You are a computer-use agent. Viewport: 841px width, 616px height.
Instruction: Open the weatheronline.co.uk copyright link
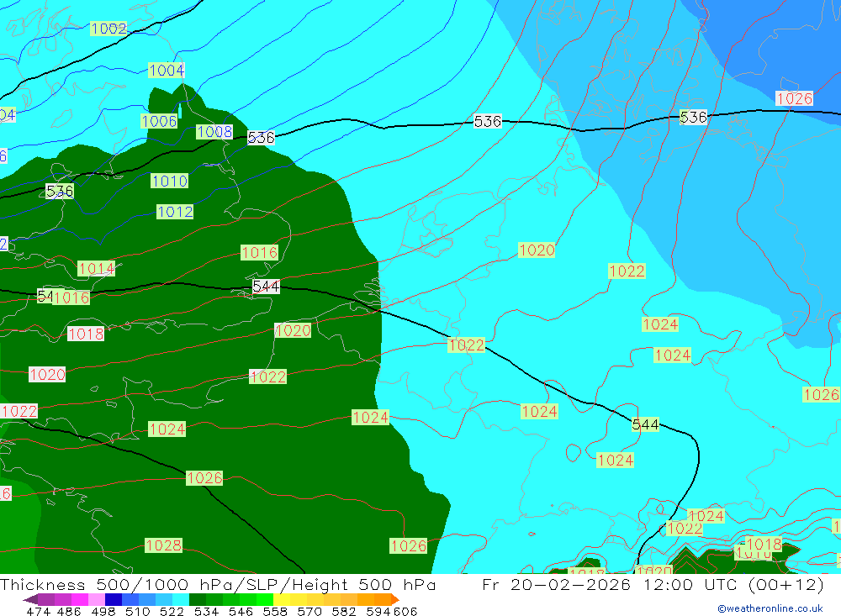(x=770, y=608)
